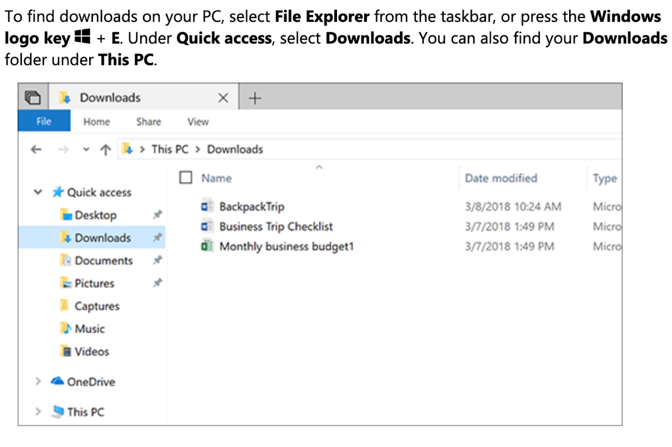Open the Videos folder
Viewport: 672px width, 447px height.
(92, 351)
